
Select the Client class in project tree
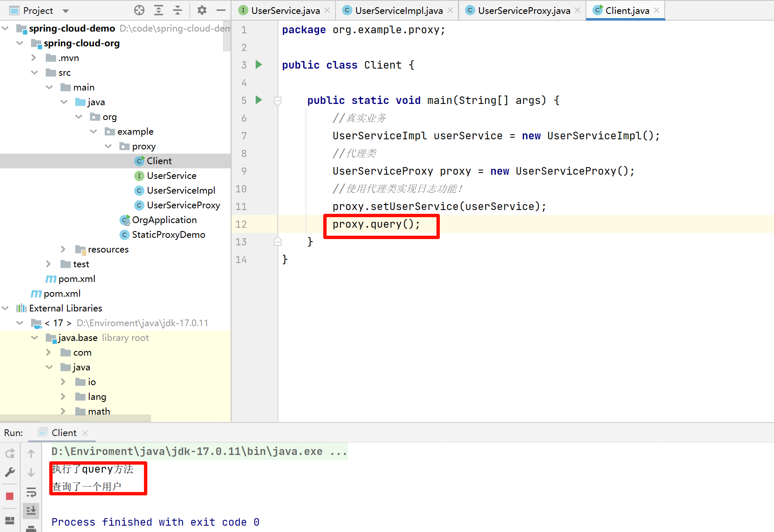(x=159, y=161)
